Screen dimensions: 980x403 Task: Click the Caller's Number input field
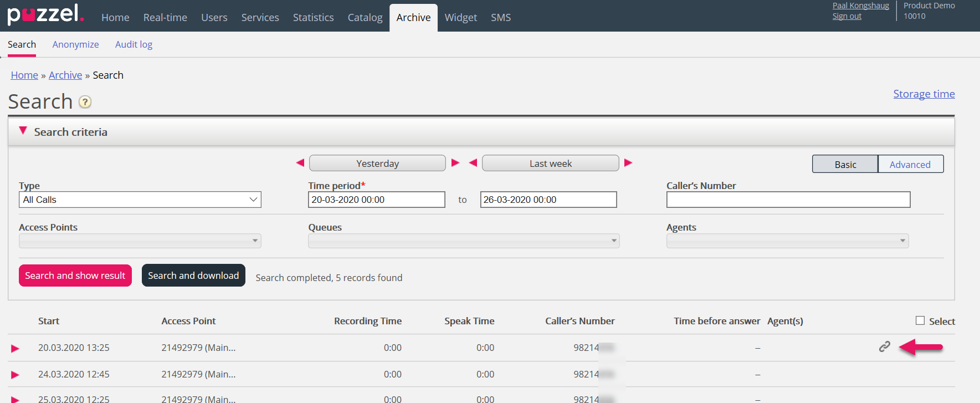788,200
